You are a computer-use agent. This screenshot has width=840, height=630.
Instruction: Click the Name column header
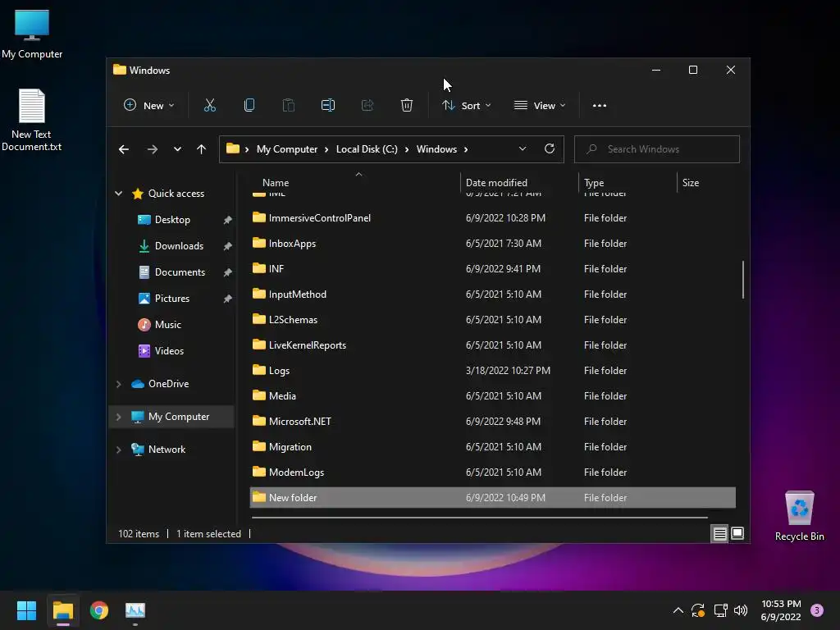coord(355,183)
